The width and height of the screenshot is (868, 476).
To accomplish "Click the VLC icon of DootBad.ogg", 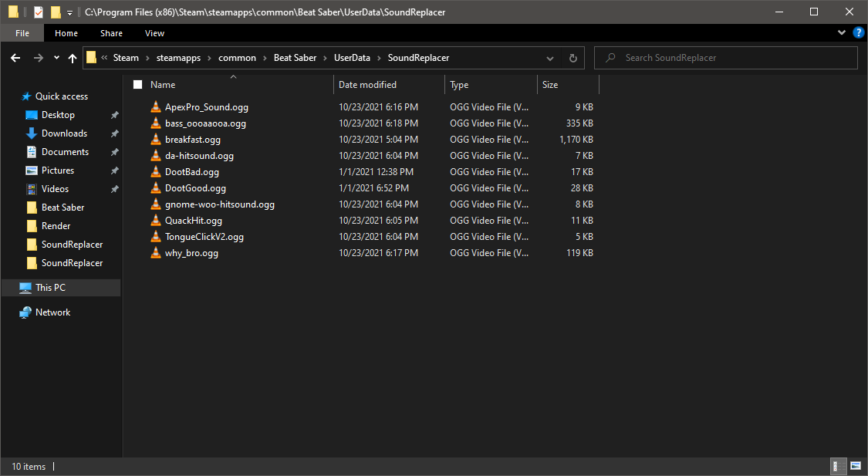I will click(156, 171).
